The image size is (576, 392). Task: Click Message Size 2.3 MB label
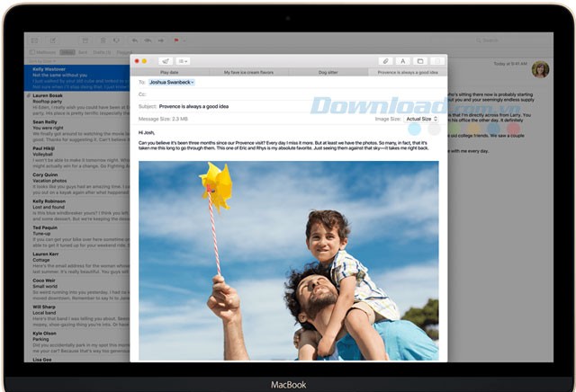(x=163, y=119)
